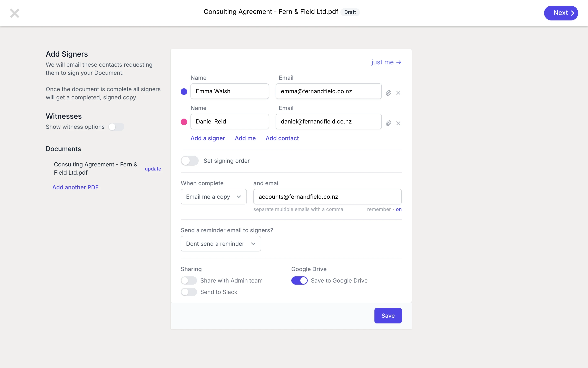Close the signer setup with the X icon
The height and width of the screenshot is (368, 588).
pos(14,13)
